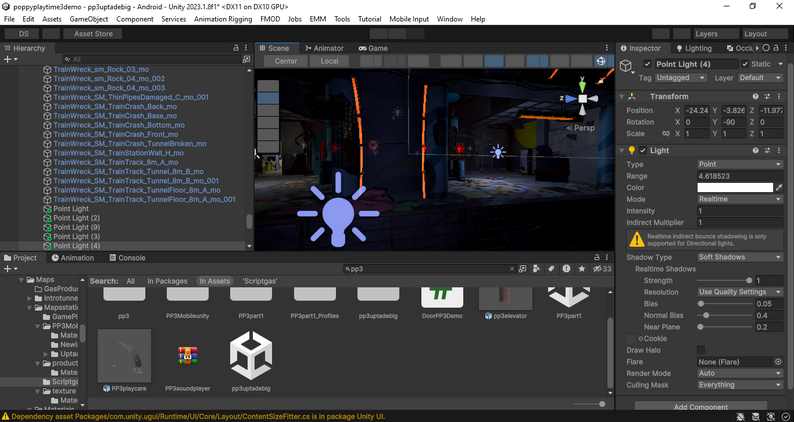Toggle constrained proportions link for Scale

pyautogui.click(x=666, y=134)
